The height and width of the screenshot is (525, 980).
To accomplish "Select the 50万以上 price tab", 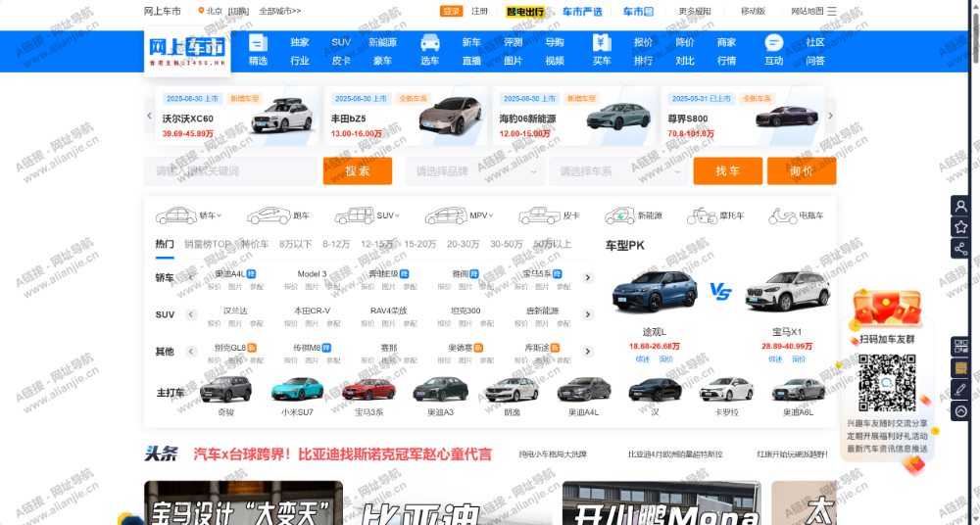I will point(553,244).
